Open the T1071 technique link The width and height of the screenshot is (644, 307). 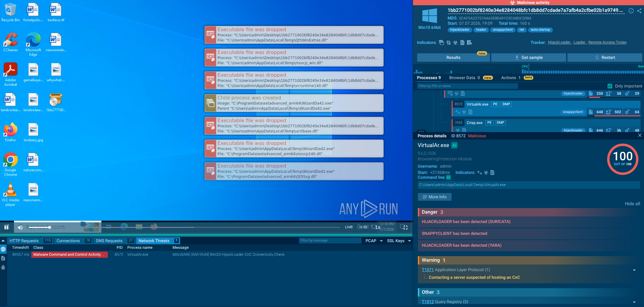click(428, 270)
